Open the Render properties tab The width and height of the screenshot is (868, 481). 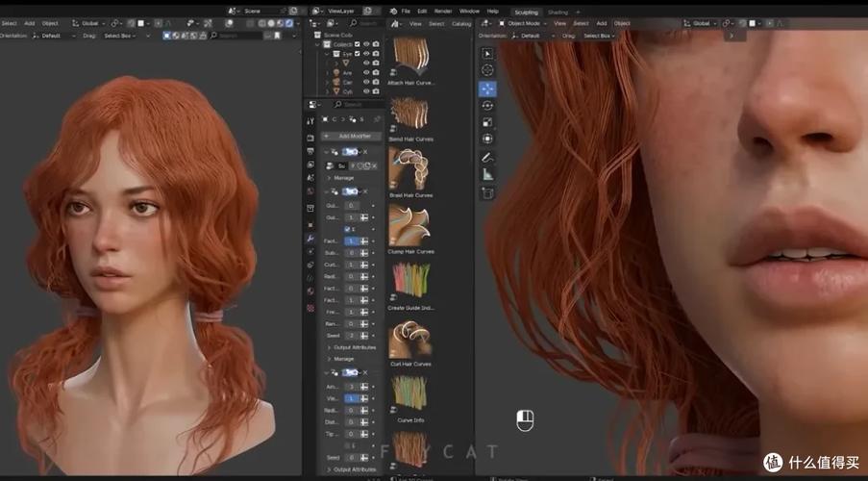[310, 138]
